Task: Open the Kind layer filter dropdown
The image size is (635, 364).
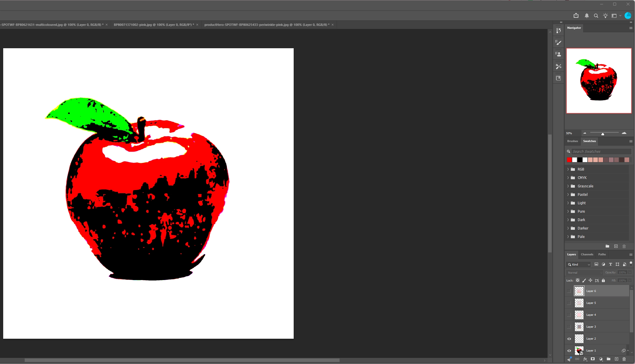Action: (x=579, y=264)
